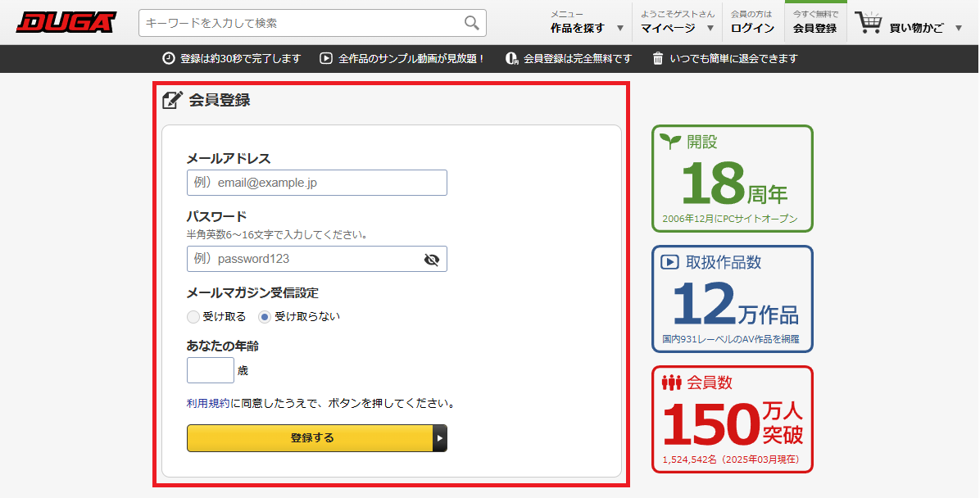Click the DUGA logo
Screen dimensions: 980x498
pyautogui.click(x=66, y=22)
